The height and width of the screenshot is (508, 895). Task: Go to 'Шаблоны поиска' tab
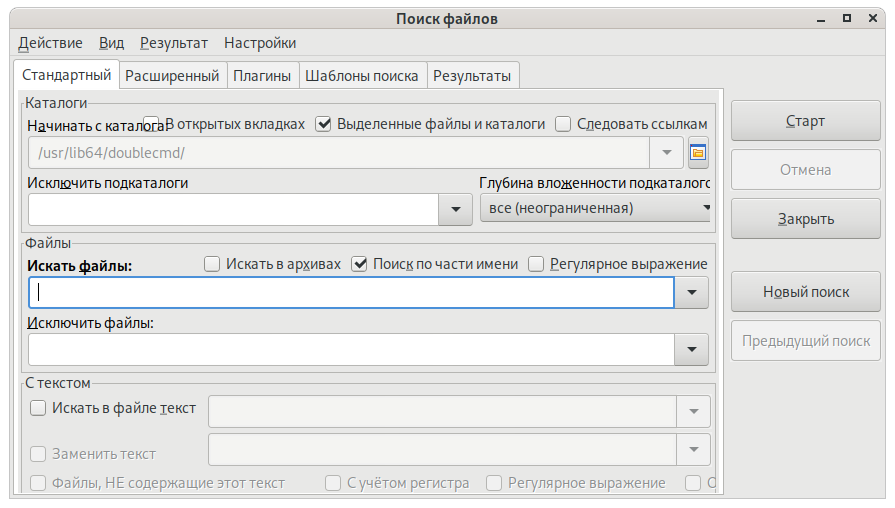point(362,75)
